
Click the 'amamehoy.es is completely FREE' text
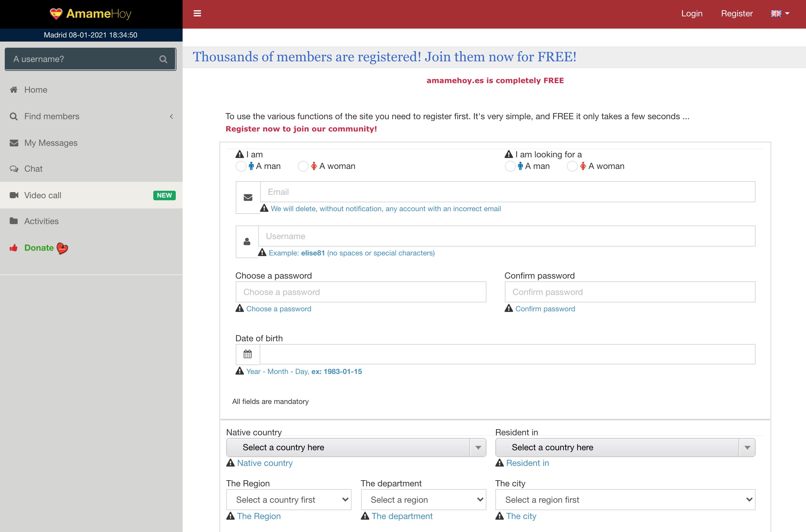(x=495, y=80)
